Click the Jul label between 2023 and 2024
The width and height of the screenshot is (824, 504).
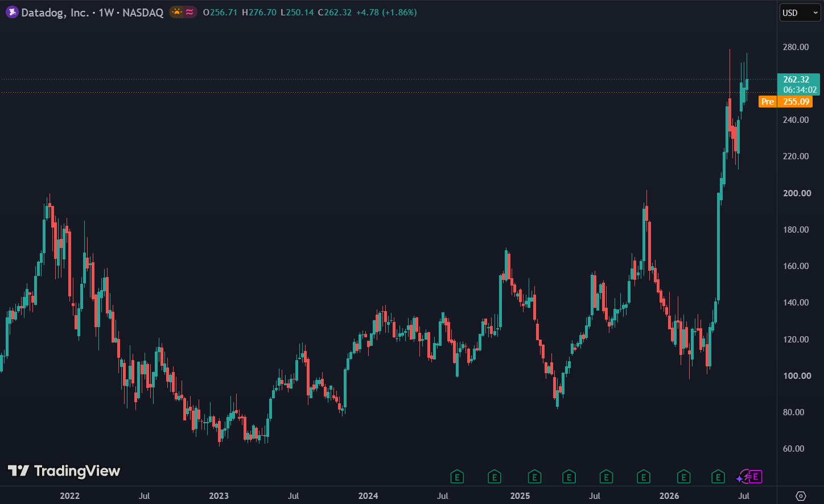(x=293, y=495)
